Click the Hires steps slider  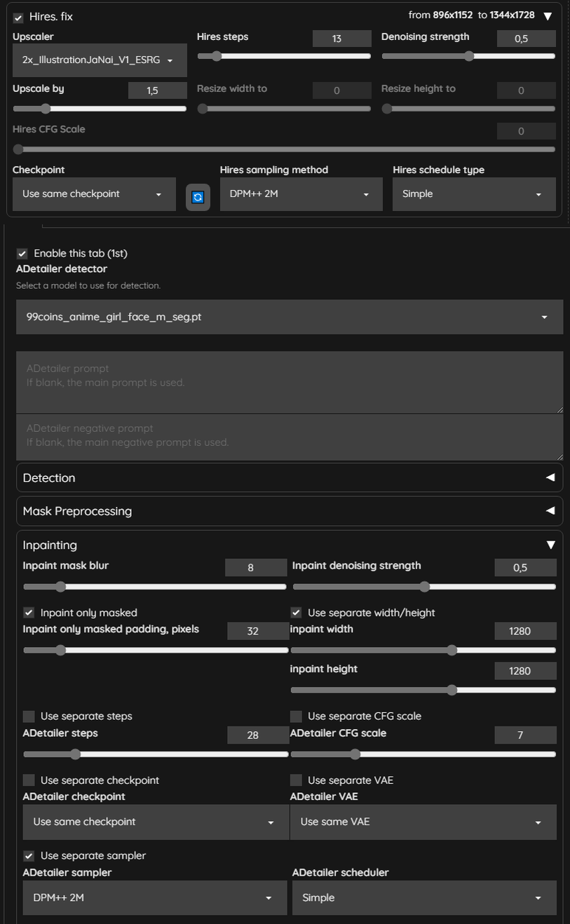pos(284,56)
